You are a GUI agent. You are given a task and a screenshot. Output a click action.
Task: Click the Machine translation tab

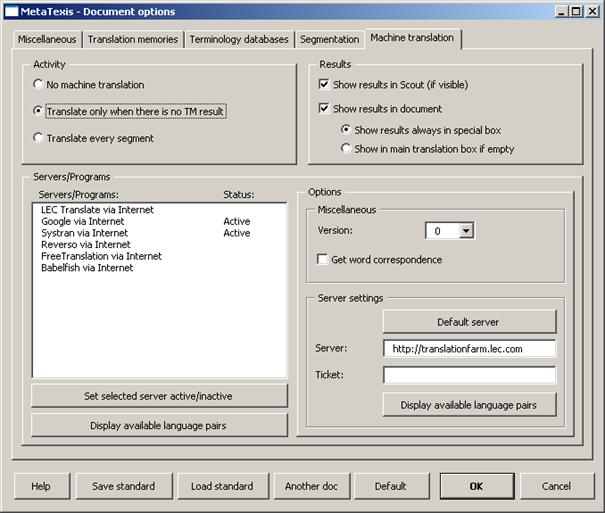(412, 38)
